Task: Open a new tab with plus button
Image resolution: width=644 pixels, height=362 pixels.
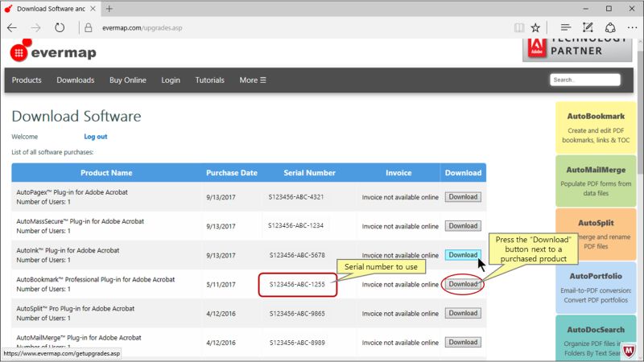Action: tap(109, 9)
